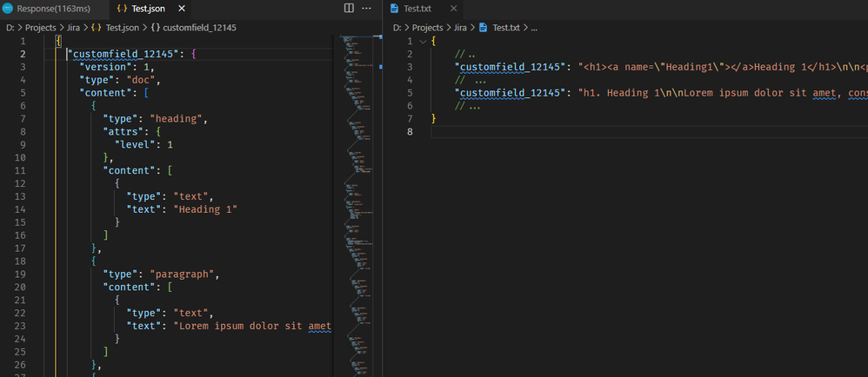This screenshot has width=868, height=377.
Task: Click the closing brace on line 7 of Test.txt
Action: click(433, 119)
